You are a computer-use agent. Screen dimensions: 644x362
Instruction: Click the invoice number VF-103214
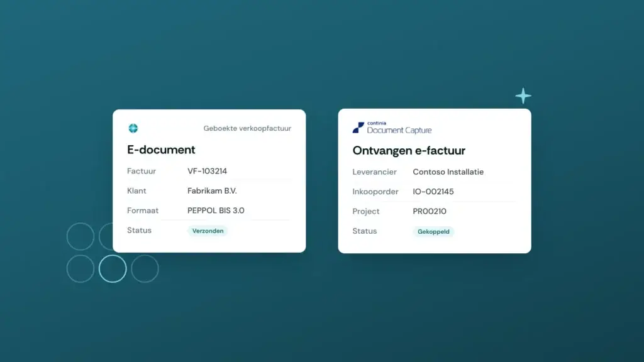coord(207,171)
